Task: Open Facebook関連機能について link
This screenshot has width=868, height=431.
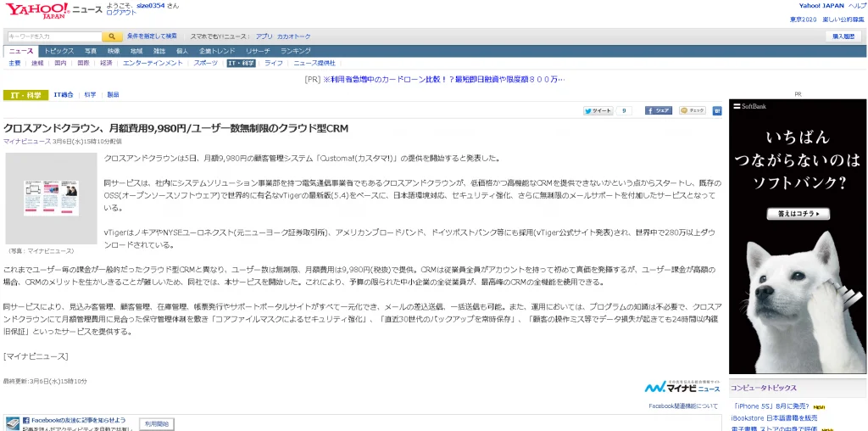Action: [x=683, y=406]
